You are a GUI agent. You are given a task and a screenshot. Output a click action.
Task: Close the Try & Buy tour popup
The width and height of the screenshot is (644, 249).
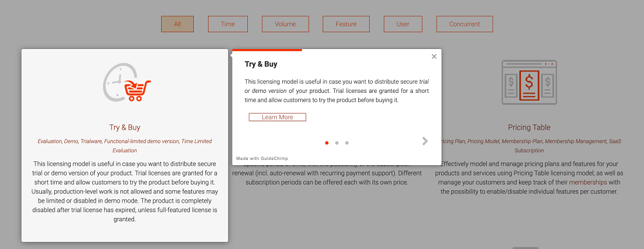434,57
